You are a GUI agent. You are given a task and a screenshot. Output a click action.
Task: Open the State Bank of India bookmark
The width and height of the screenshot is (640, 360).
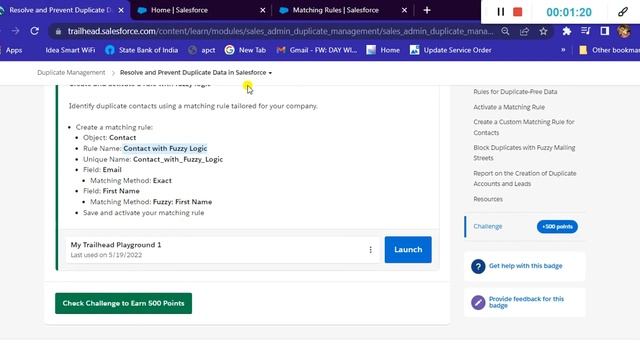point(142,50)
